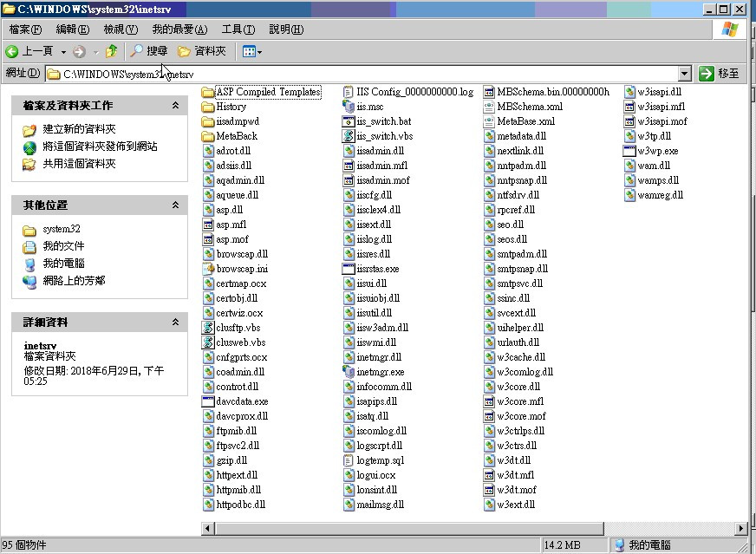Viewport: 756px width, 554px height.
Task: Select file name certmap.ocx
Action: tap(241, 284)
